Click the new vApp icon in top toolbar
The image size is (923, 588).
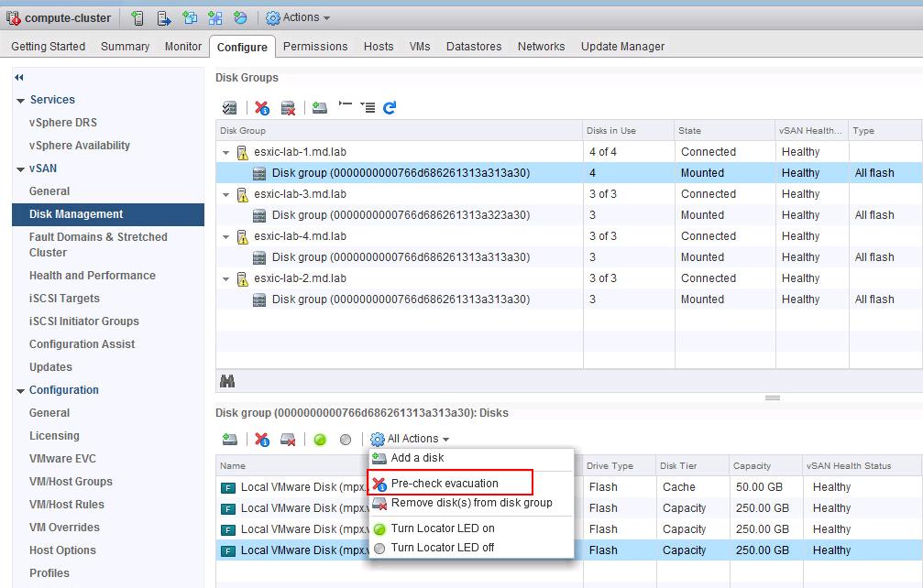[214, 18]
